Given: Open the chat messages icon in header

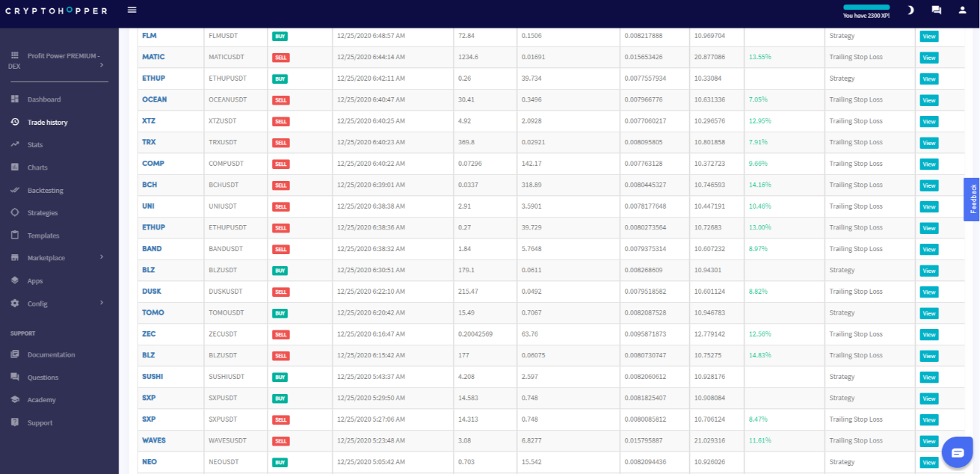Looking at the screenshot, I should [936, 10].
